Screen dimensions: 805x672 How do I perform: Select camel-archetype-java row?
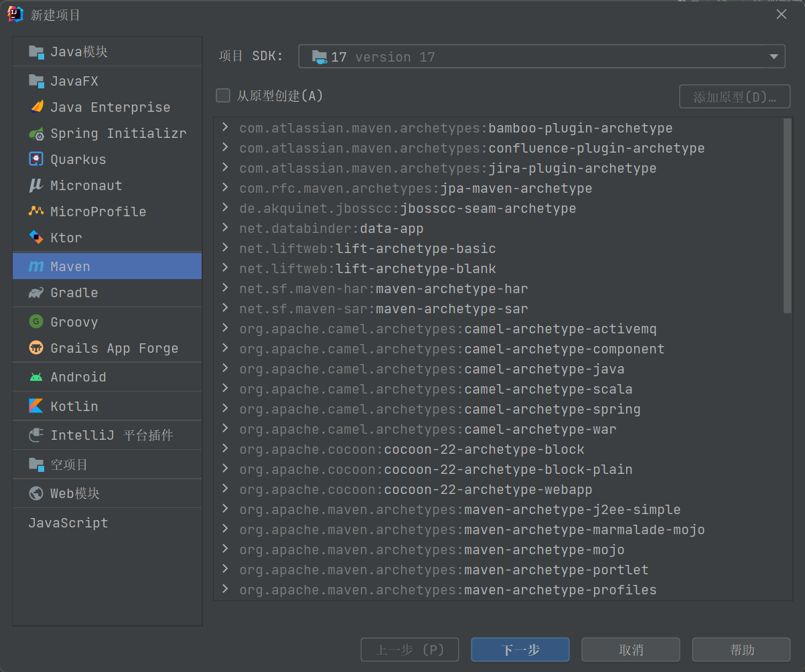(x=498, y=369)
